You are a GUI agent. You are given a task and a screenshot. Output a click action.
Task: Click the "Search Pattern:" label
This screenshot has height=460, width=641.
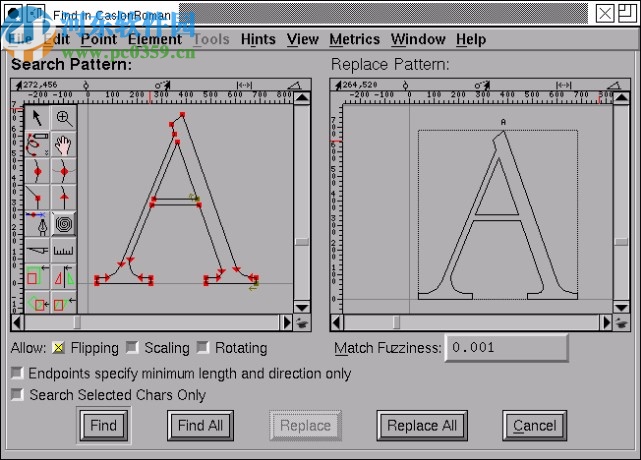click(72, 64)
